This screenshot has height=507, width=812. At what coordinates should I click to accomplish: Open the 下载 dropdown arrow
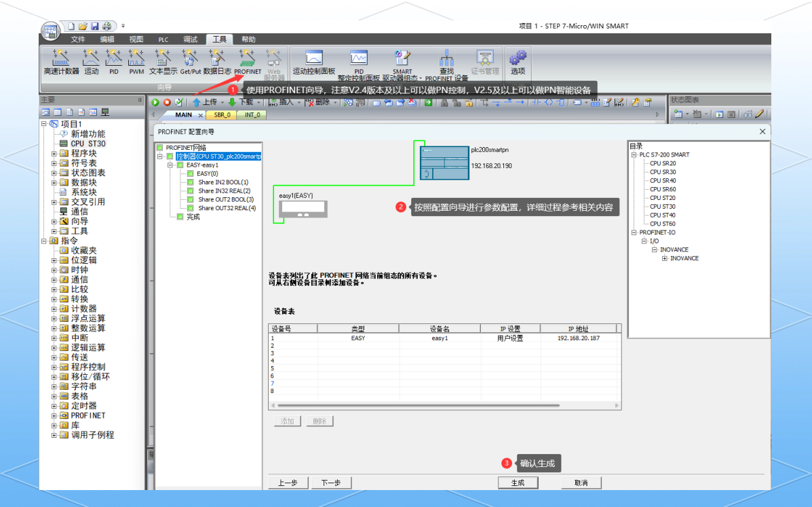click(259, 102)
